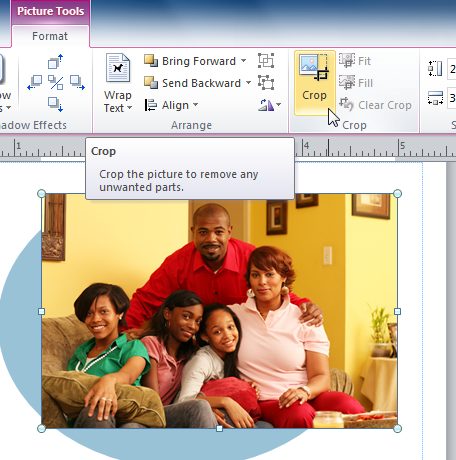Click the Ungroup objects icon
This screenshot has width=456, height=460.
(266, 83)
